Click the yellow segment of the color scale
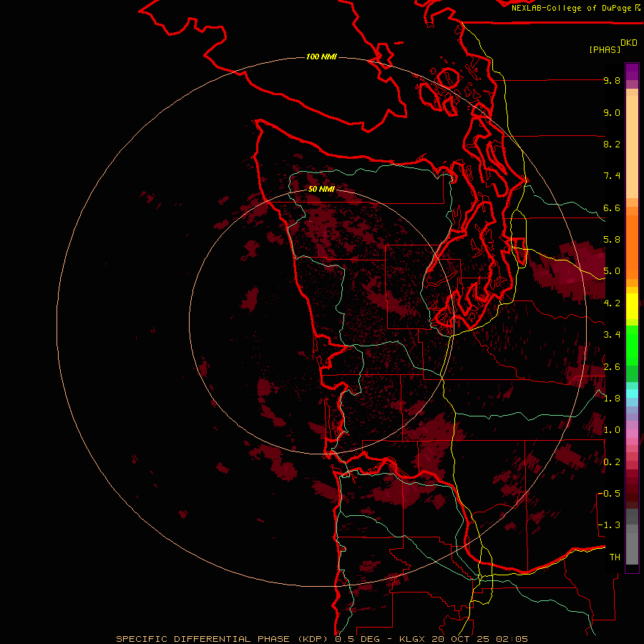The height and width of the screenshot is (644, 644). tap(632, 306)
